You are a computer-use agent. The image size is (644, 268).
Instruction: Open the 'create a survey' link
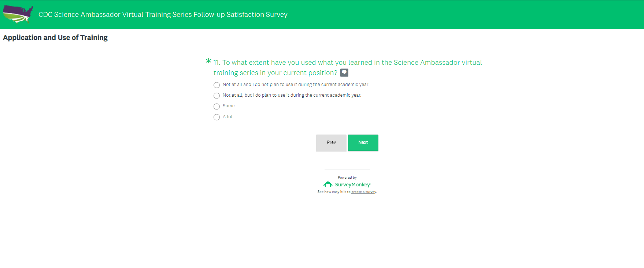click(363, 192)
